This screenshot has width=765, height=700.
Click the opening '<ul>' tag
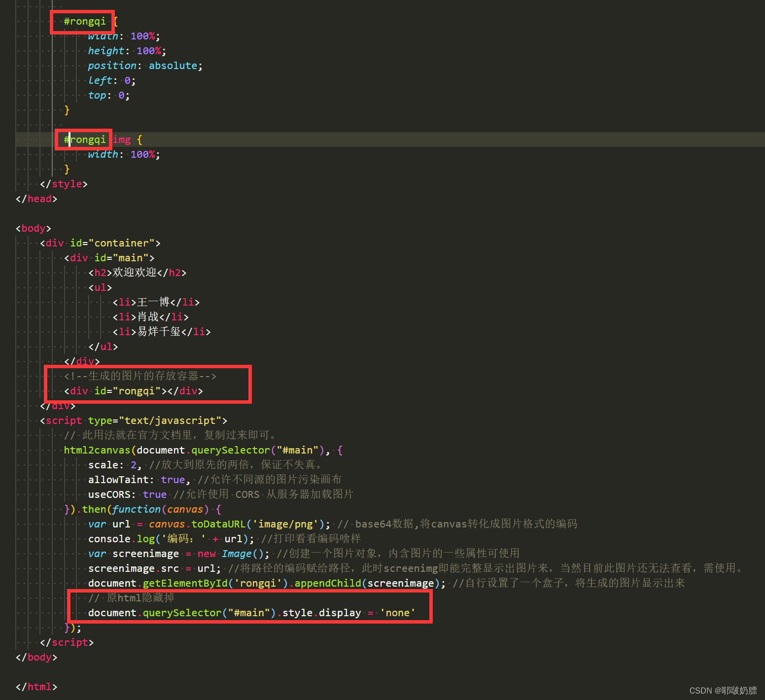100,287
